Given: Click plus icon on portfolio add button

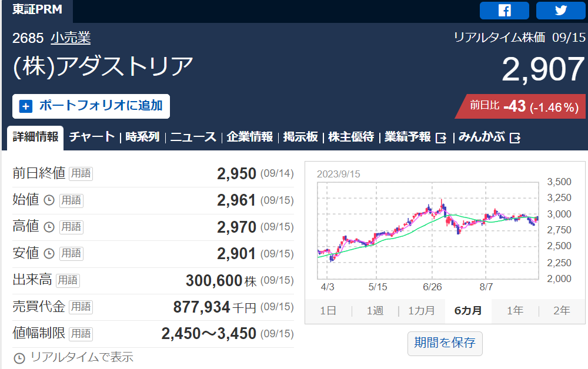Looking at the screenshot, I should [x=25, y=106].
